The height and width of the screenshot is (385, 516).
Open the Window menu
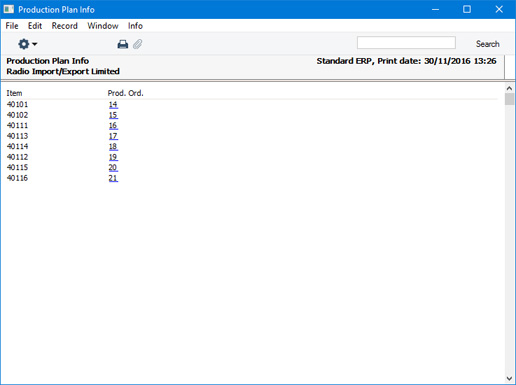coord(103,26)
